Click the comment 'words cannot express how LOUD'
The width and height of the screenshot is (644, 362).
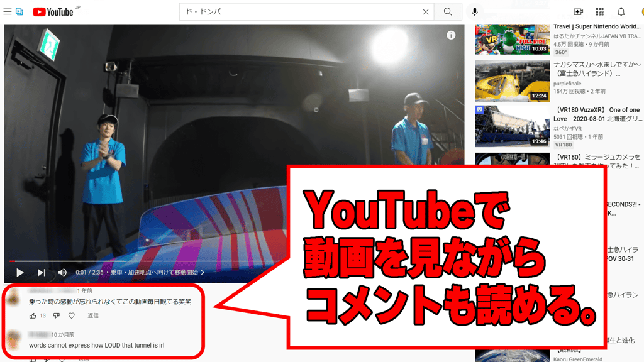click(x=96, y=345)
